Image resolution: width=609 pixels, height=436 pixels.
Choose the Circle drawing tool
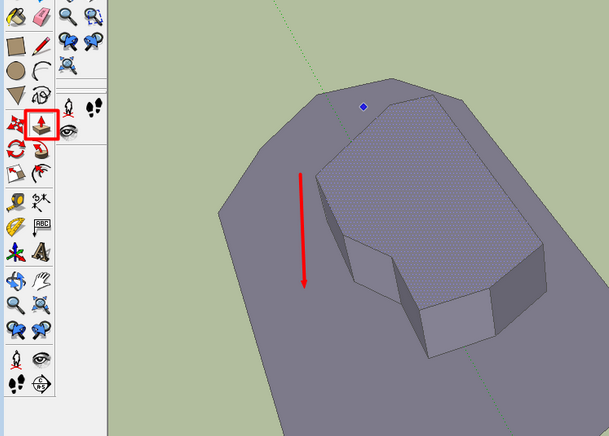point(16,71)
